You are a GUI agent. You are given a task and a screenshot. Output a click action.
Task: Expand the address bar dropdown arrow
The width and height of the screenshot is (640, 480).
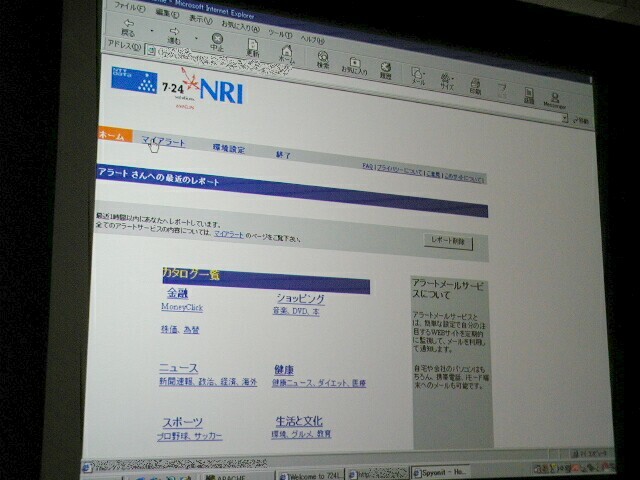[x=565, y=118]
